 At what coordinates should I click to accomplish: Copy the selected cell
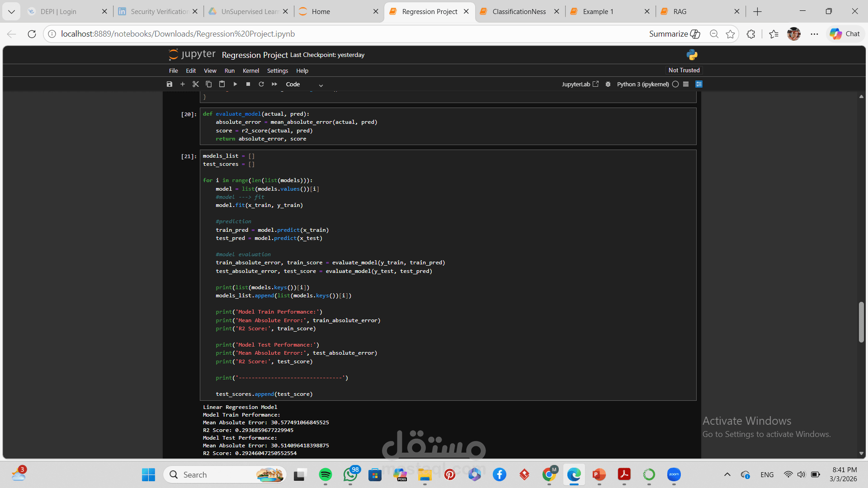[209, 84]
